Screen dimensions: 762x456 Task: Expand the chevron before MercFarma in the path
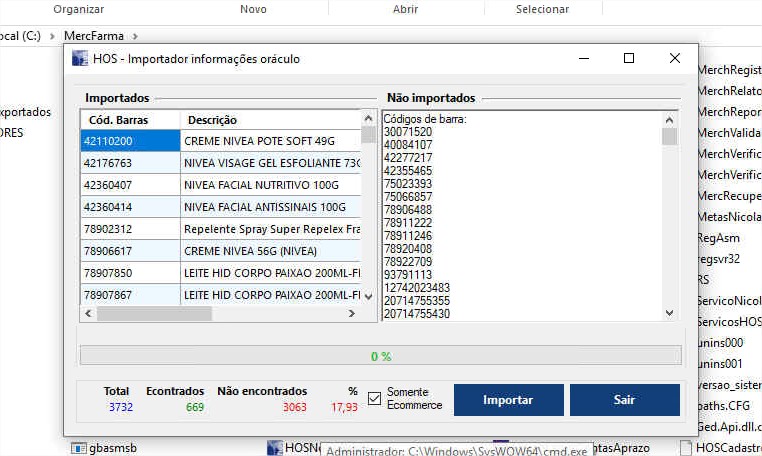click(53, 36)
